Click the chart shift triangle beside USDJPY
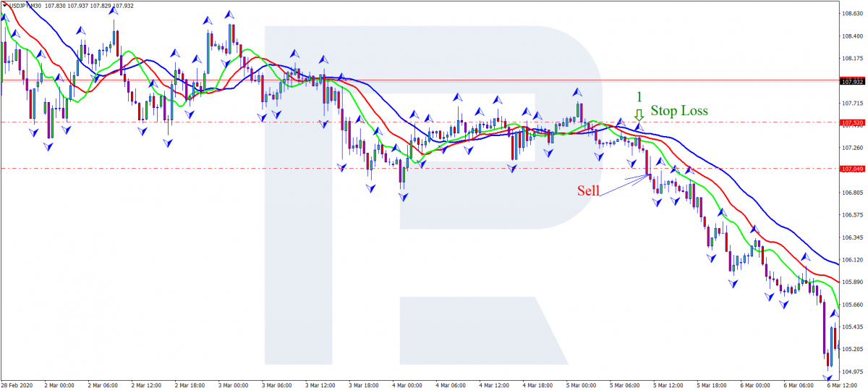Viewport: 868px width, 391px height. tap(4, 4)
